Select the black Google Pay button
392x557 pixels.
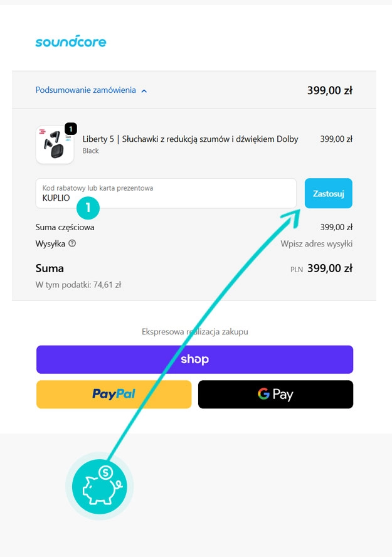point(275,394)
